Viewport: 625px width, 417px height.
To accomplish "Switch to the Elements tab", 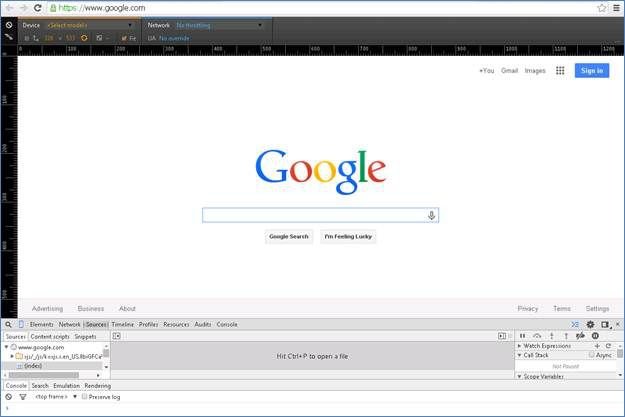I will pyautogui.click(x=41, y=325).
